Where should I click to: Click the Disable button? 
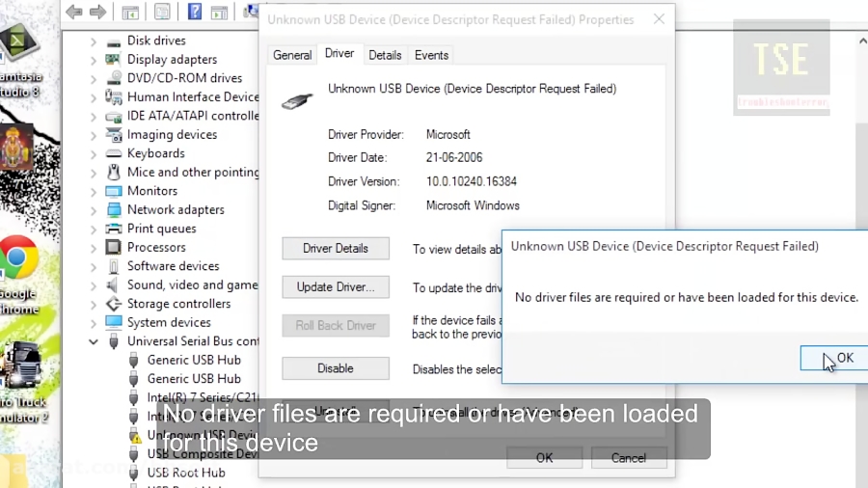336,368
